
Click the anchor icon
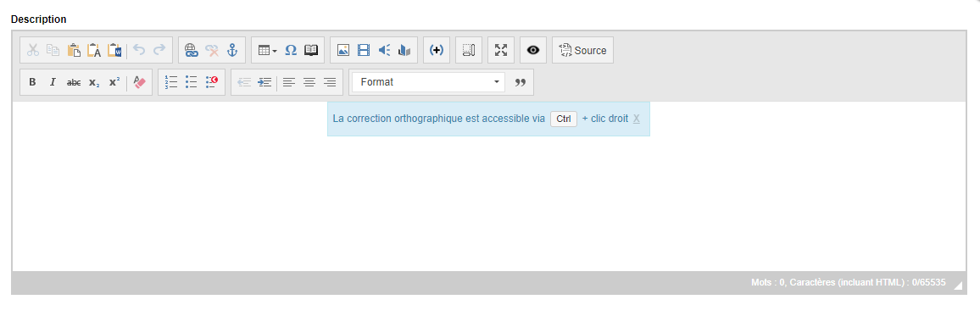[x=232, y=51]
